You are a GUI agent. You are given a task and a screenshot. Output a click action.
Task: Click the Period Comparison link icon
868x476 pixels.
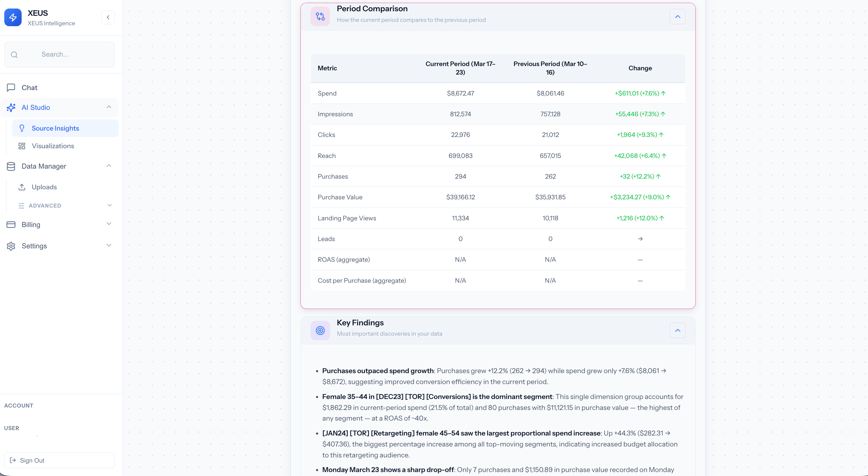(x=320, y=16)
